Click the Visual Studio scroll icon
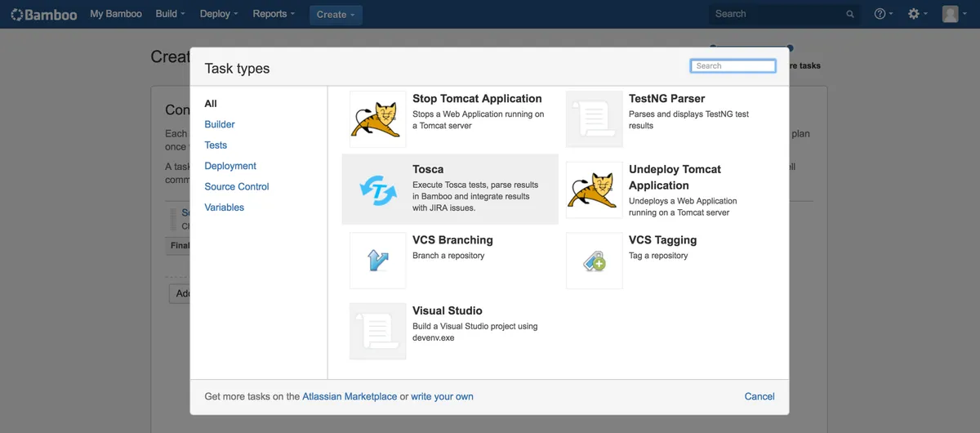 pyautogui.click(x=377, y=331)
